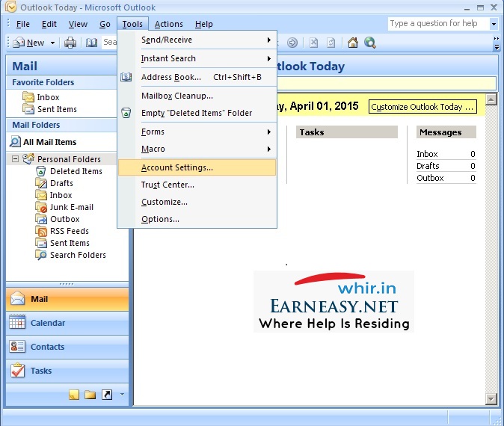Click the All Mail Items search icon

tap(15, 142)
